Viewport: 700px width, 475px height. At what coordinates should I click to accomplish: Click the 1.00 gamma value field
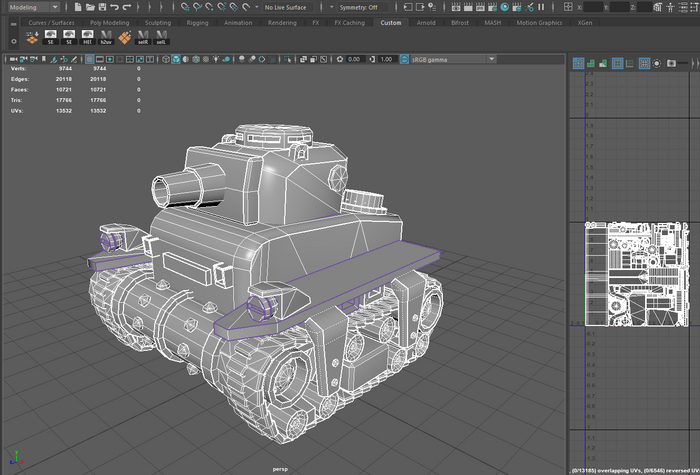tap(386, 59)
